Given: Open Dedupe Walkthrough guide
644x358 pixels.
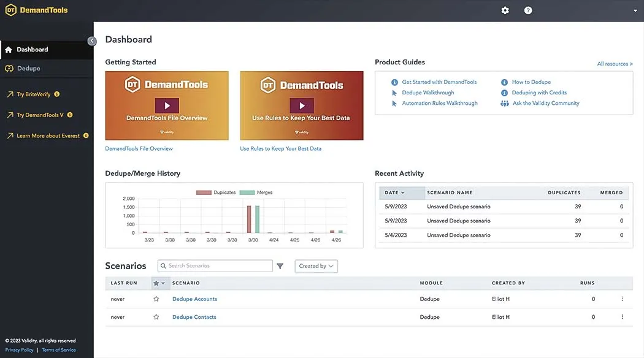Looking at the screenshot, I should pyautogui.click(x=428, y=93).
